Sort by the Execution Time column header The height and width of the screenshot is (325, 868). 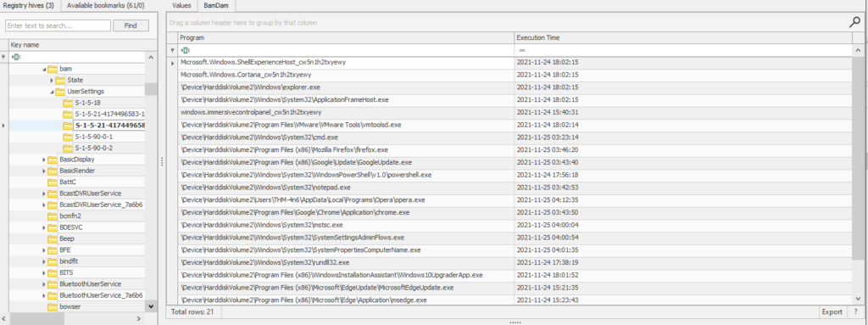click(683, 37)
